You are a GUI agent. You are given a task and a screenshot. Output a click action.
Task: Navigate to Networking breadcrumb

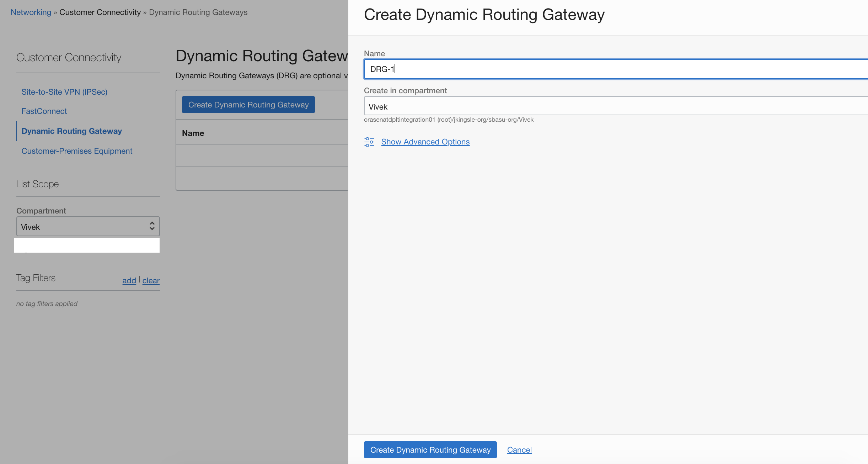[31, 12]
